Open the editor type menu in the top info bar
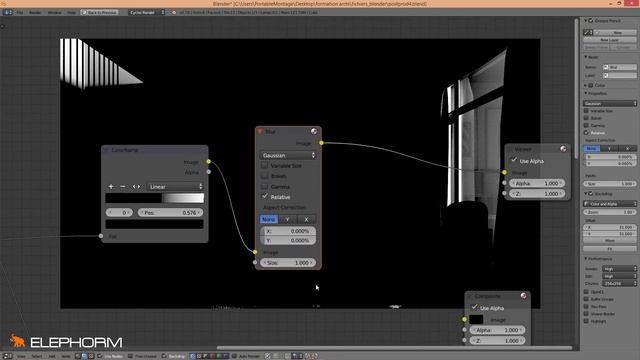This screenshot has height=360, width=640. pos(7,12)
